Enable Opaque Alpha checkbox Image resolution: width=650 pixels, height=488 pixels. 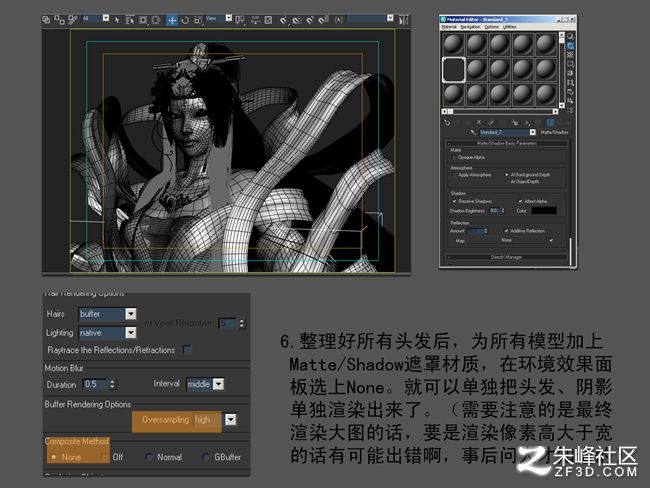point(454,158)
